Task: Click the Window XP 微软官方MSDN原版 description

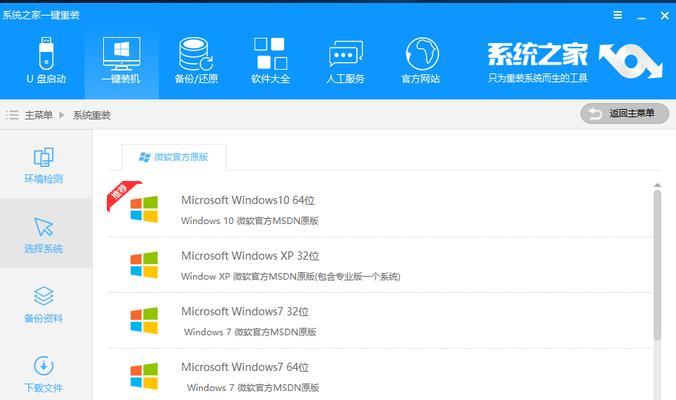Action: [291, 276]
